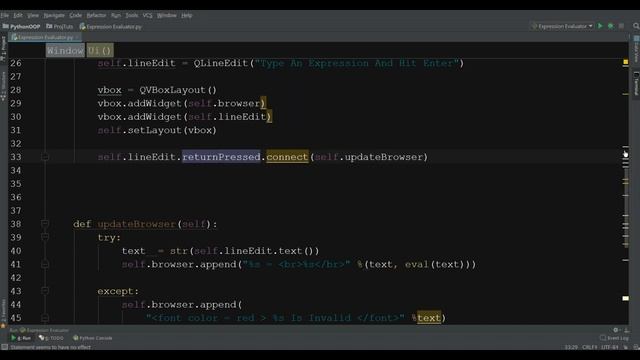Screen dimensions: 640x360
Task: Open the 4: Run tool window button
Action: 21,338
